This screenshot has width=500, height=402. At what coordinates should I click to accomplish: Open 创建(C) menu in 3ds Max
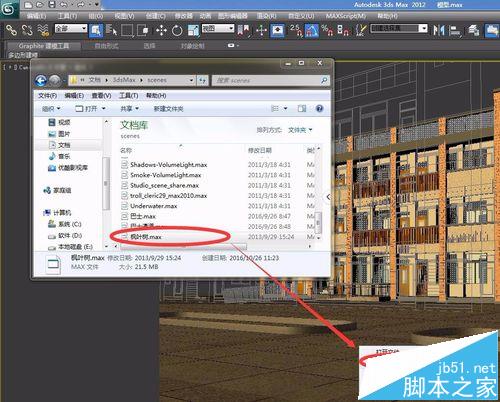156,16
